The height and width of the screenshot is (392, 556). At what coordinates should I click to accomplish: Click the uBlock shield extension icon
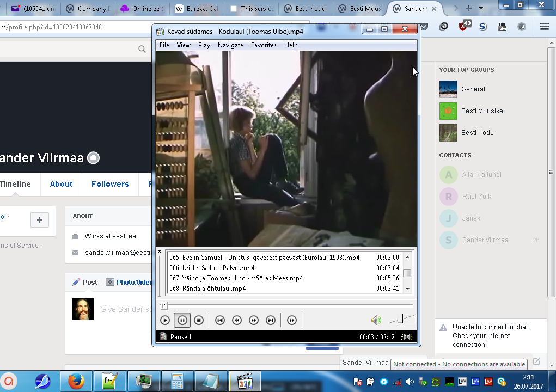[464, 26]
